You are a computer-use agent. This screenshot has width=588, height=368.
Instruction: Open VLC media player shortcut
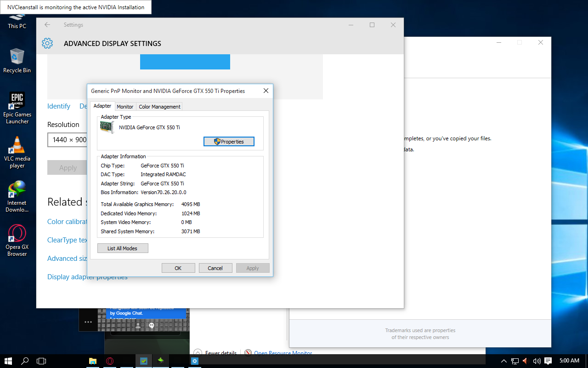coord(17,152)
